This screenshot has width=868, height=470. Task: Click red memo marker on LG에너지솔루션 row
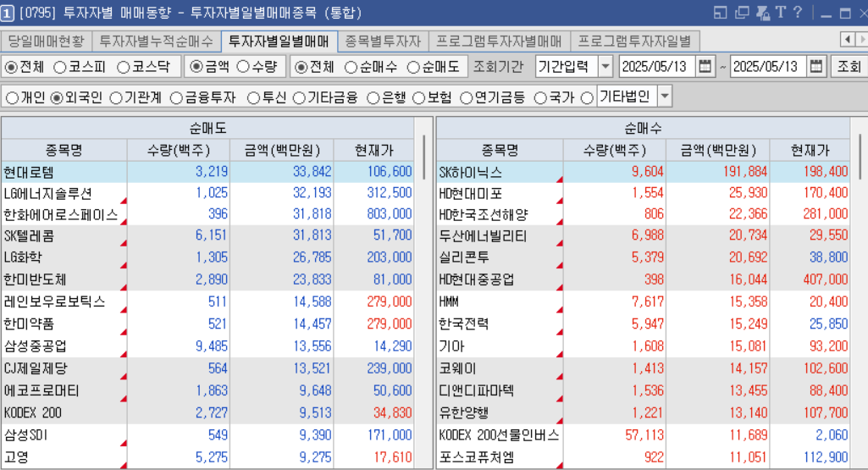(x=124, y=201)
